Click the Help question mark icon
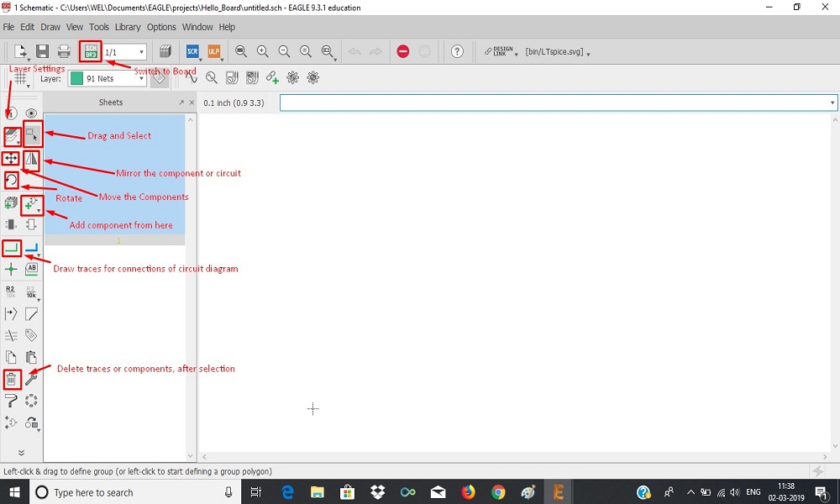 click(x=457, y=51)
